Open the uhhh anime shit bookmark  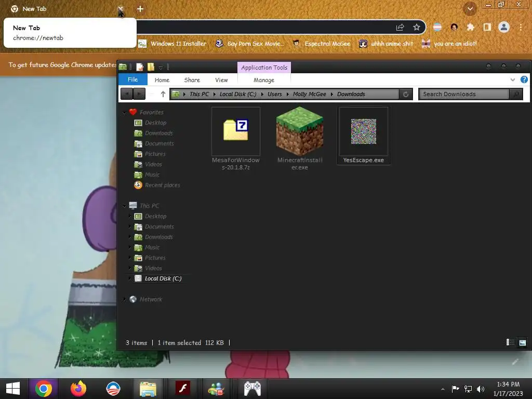[x=386, y=44]
